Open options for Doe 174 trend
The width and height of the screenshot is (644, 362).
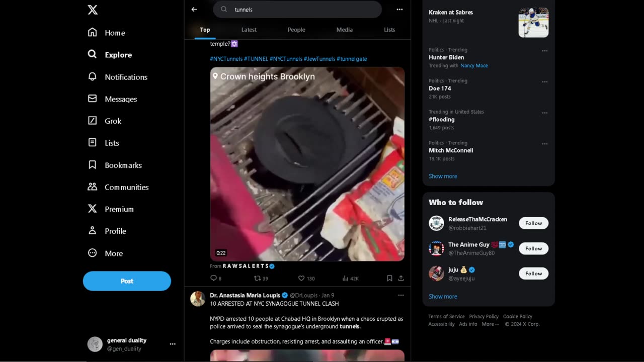coord(544,82)
